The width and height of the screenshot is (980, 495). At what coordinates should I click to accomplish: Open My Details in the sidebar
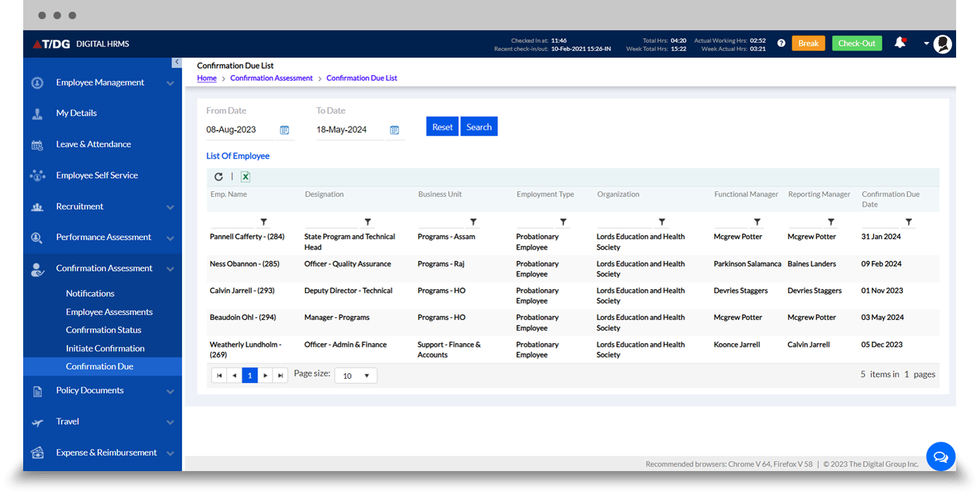77,113
